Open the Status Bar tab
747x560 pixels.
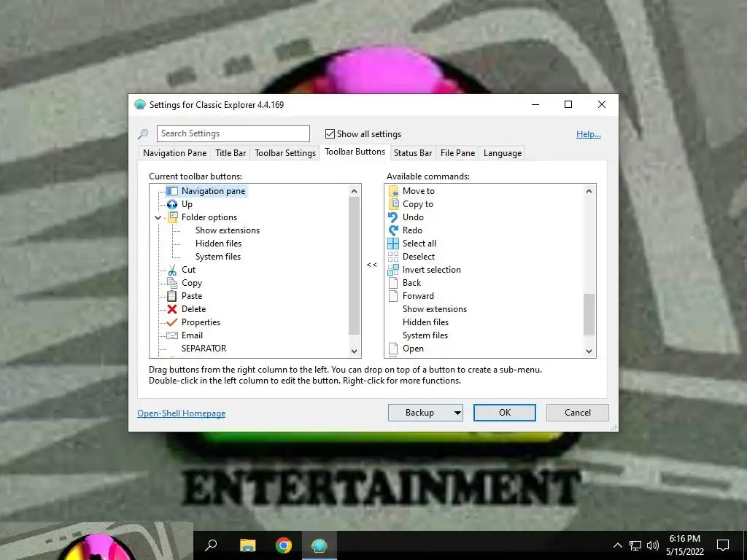coord(413,153)
